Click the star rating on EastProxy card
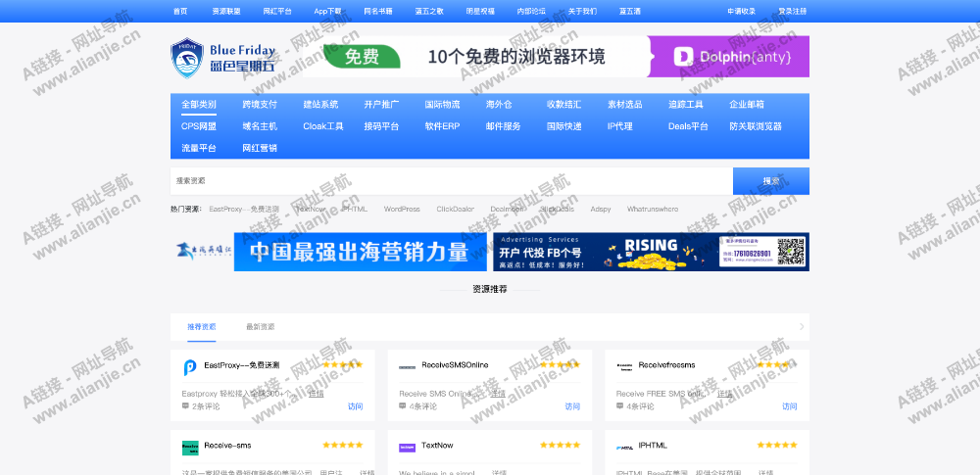The width and height of the screenshot is (980, 475). click(342, 364)
